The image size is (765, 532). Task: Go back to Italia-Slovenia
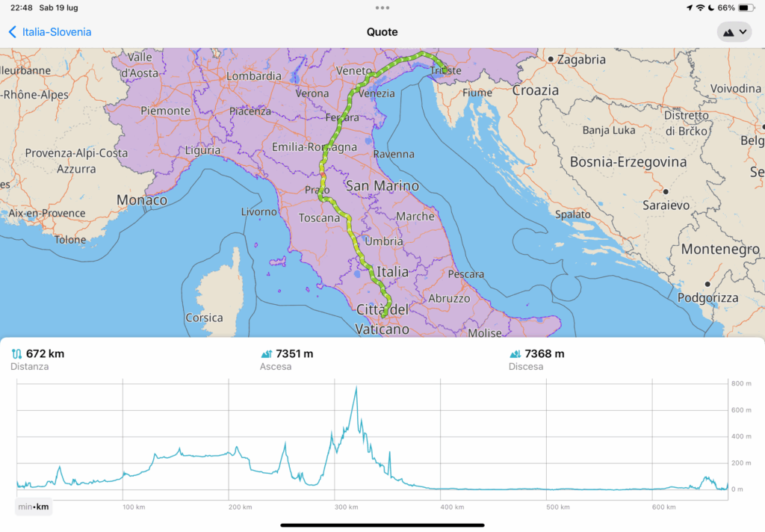coord(50,32)
